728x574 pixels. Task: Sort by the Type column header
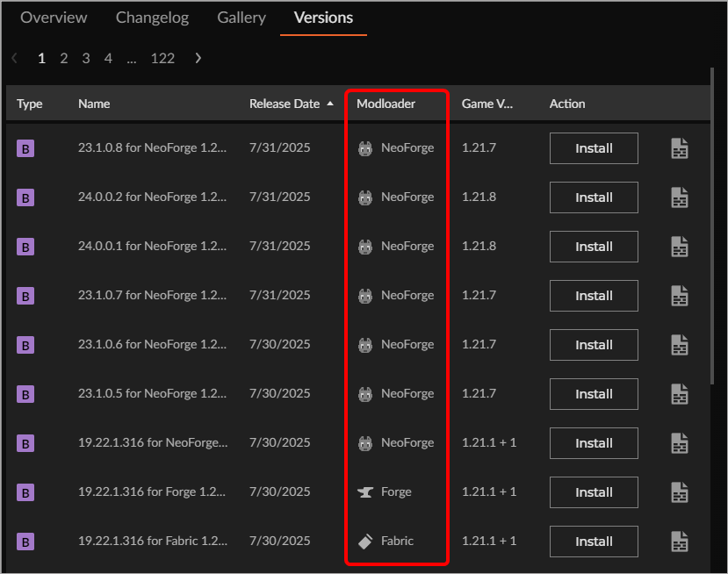pos(29,104)
